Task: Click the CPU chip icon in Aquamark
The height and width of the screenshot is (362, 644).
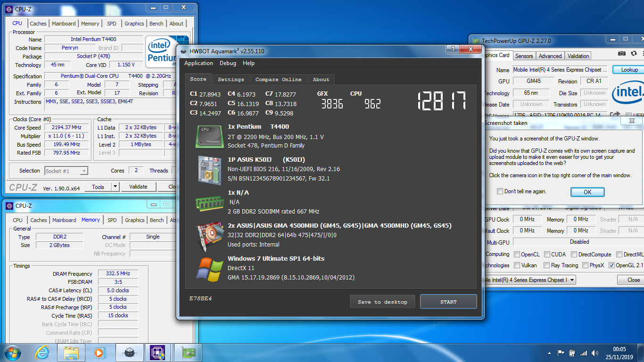Action: point(209,136)
